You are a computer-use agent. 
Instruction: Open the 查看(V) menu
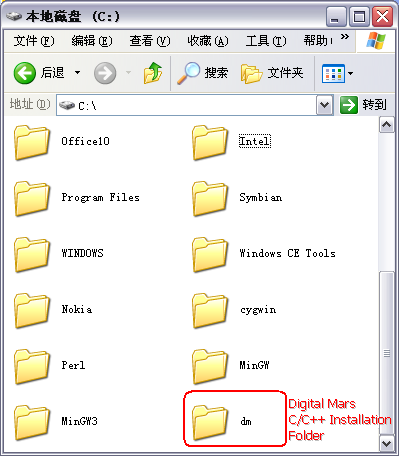150,41
